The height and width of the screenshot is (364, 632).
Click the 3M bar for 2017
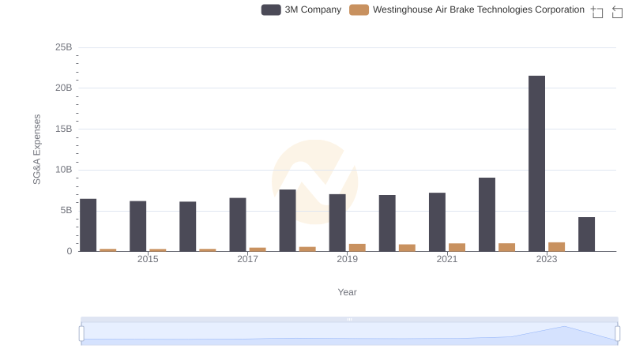[x=238, y=225]
